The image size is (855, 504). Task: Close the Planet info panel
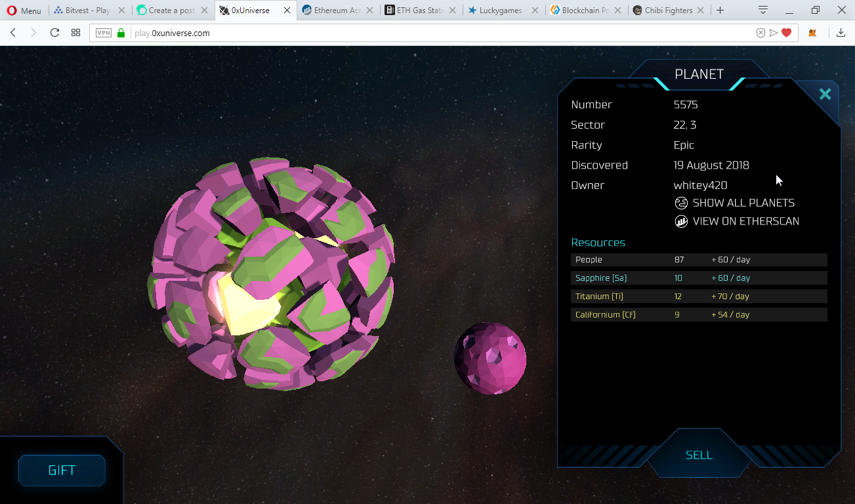tap(825, 94)
